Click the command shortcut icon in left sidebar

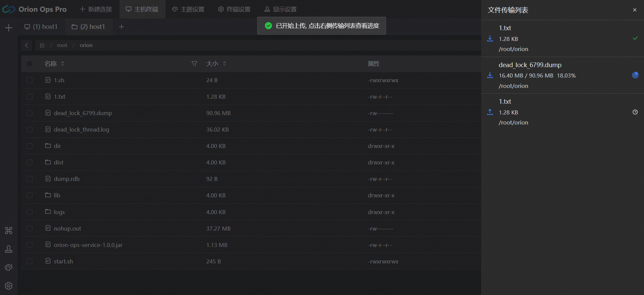click(x=9, y=231)
